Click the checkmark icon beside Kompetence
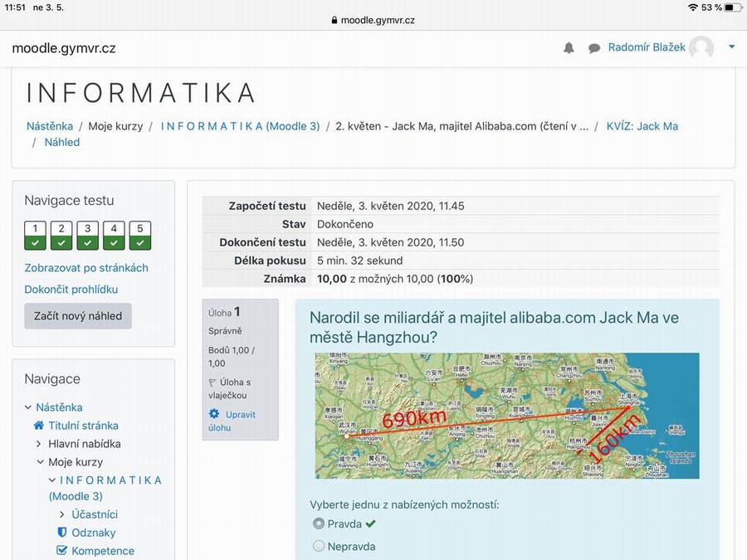This screenshot has width=747, height=560. coord(61,551)
